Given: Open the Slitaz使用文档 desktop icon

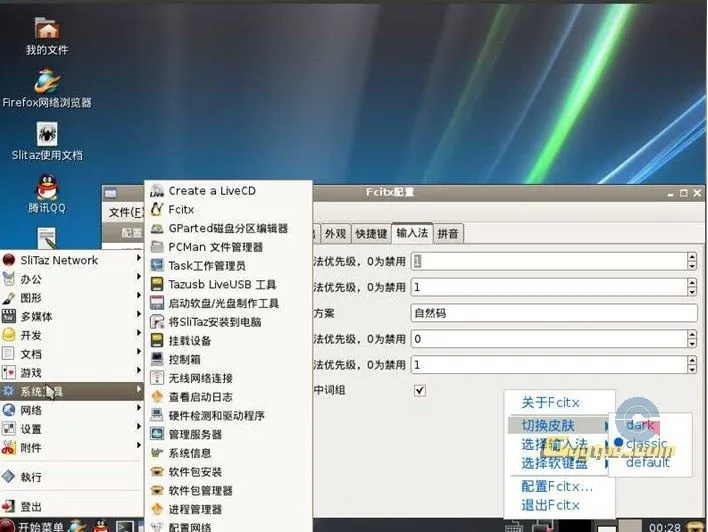Looking at the screenshot, I should pyautogui.click(x=47, y=141).
